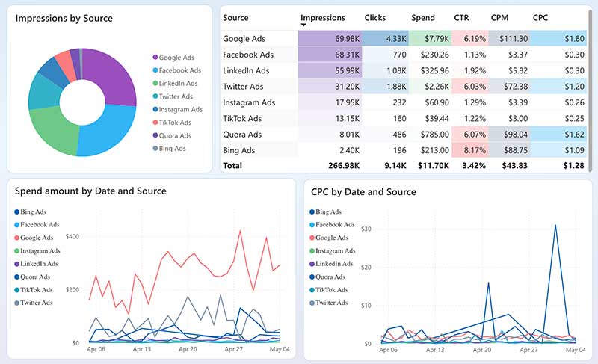Select Bing Ads in donut chart legend
Image resolution: width=598 pixels, height=364 pixels.
coord(170,148)
